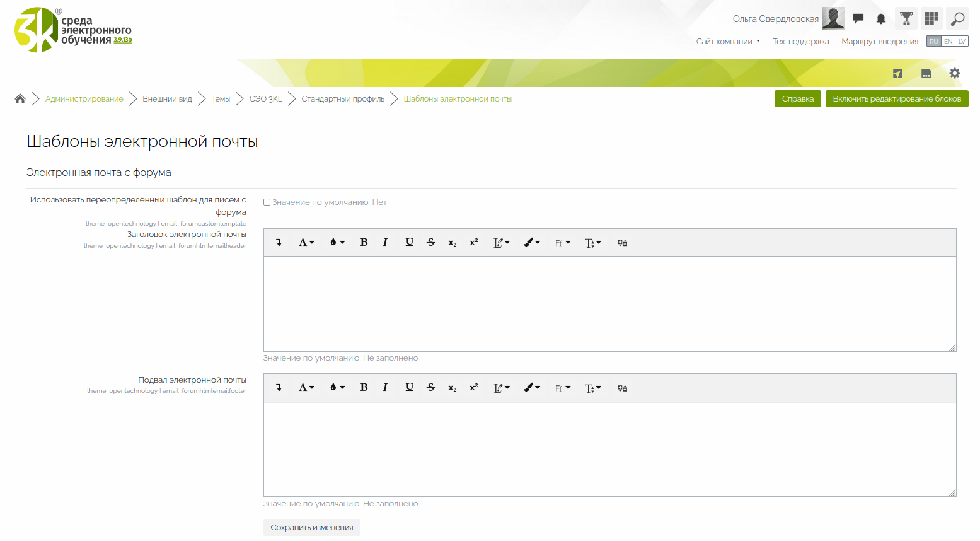The width and height of the screenshot is (980, 541).
Task: Open the notifications bell icon
Action: click(x=881, y=19)
